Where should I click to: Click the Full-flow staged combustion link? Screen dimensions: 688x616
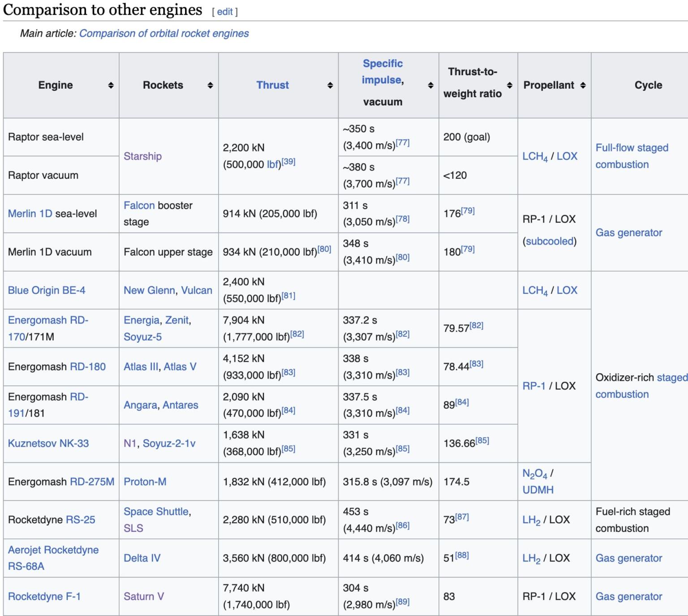pos(632,156)
